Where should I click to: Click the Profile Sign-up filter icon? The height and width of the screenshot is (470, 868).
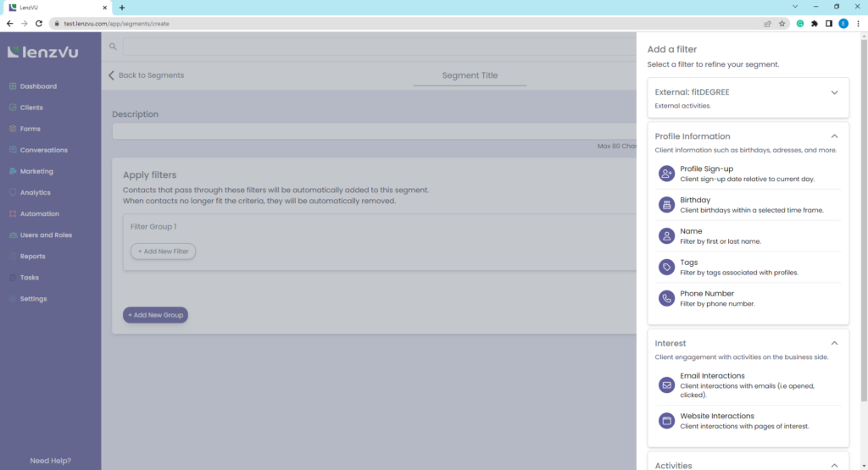666,174
